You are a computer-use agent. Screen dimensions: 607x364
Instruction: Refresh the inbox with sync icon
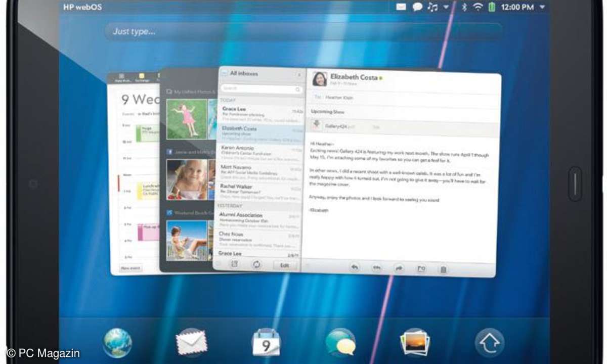(257, 264)
